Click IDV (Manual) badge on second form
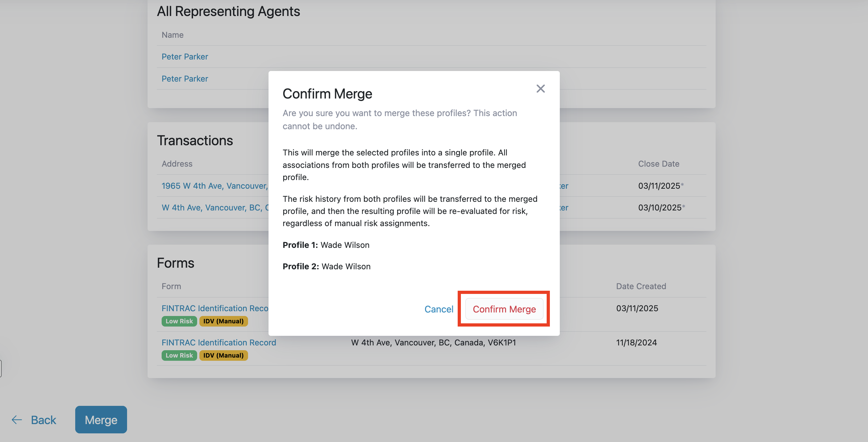Image resolution: width=868 pixels, height=442 pixels. [x=223, y=355]
